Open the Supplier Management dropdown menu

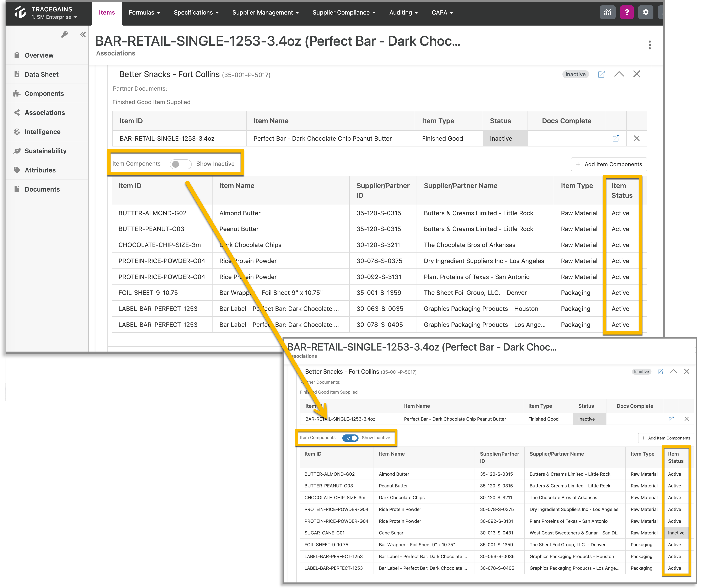(265, 12)
